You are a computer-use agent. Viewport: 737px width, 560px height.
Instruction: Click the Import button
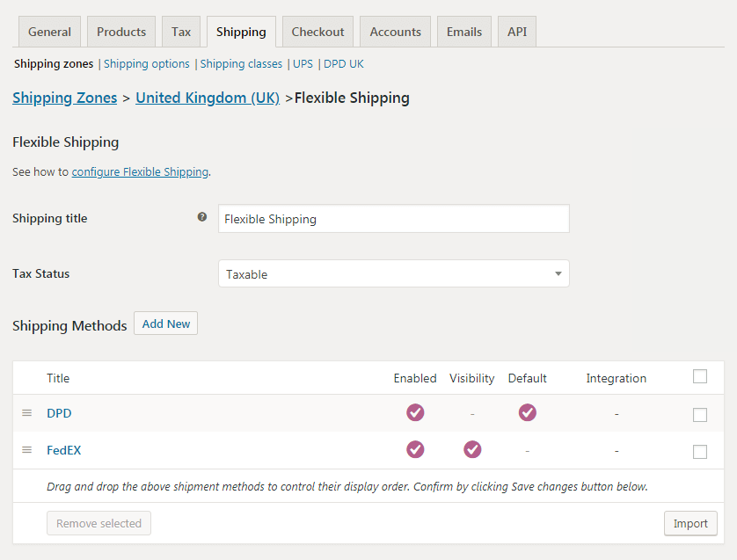click(x=690, y=523)
